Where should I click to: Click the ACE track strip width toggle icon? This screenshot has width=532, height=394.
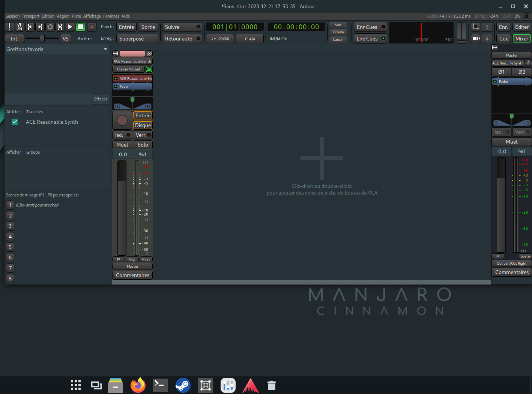coord(116,54)
